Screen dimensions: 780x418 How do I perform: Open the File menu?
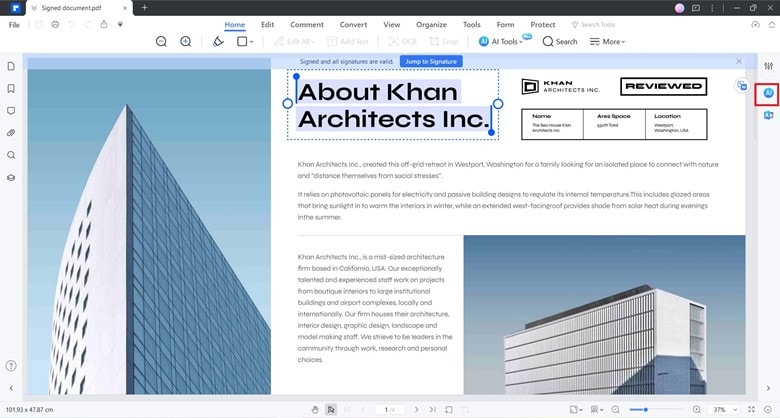[x=14, y=24]
